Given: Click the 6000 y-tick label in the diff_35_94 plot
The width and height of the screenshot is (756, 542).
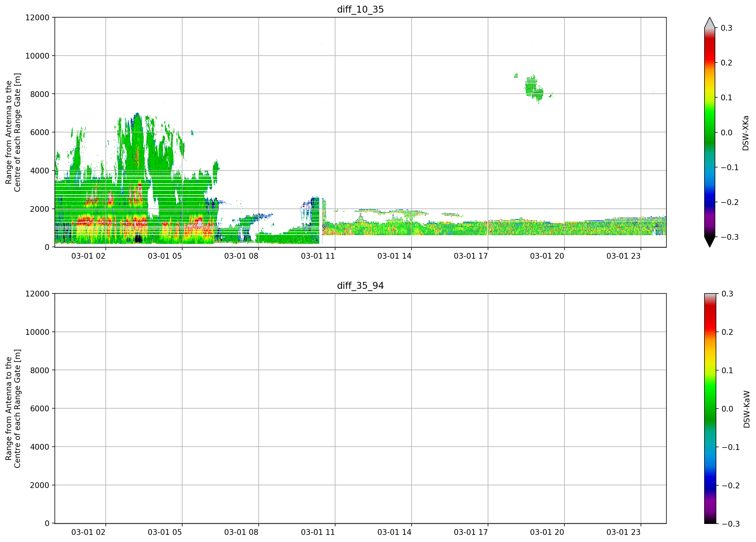Looking at the screenshot, I should coord(40,409).
